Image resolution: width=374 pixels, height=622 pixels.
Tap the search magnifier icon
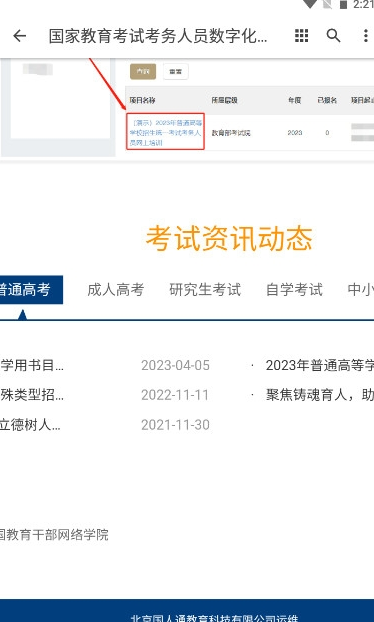tap(334, 36)
